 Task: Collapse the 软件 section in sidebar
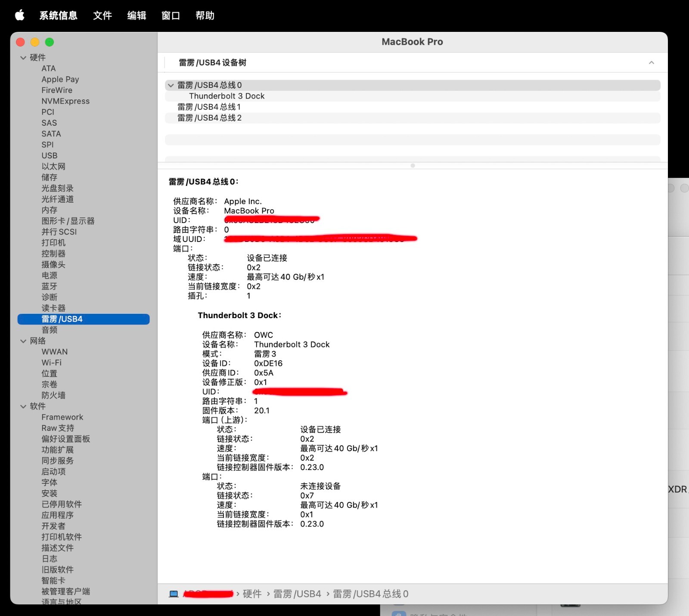tap(23, 406)
